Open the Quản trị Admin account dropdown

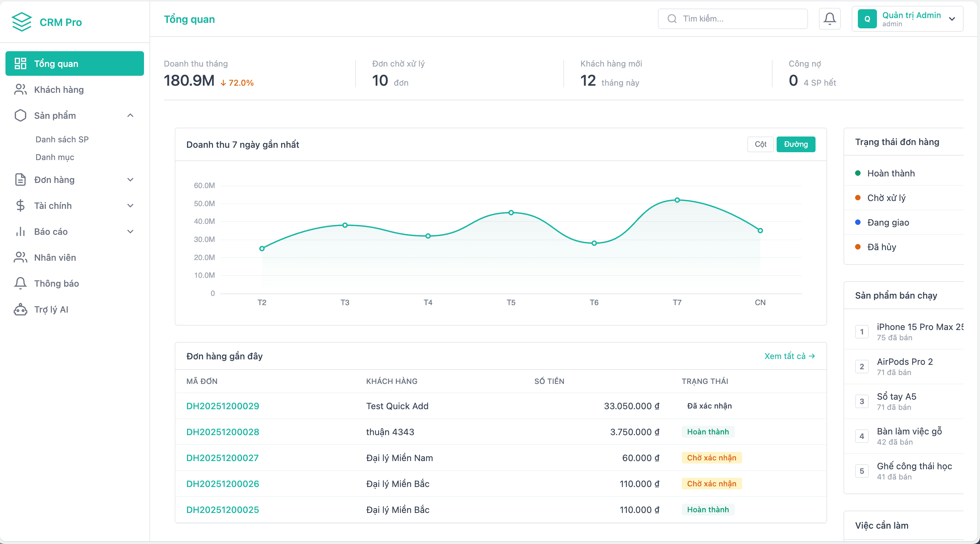coord(907,19)
